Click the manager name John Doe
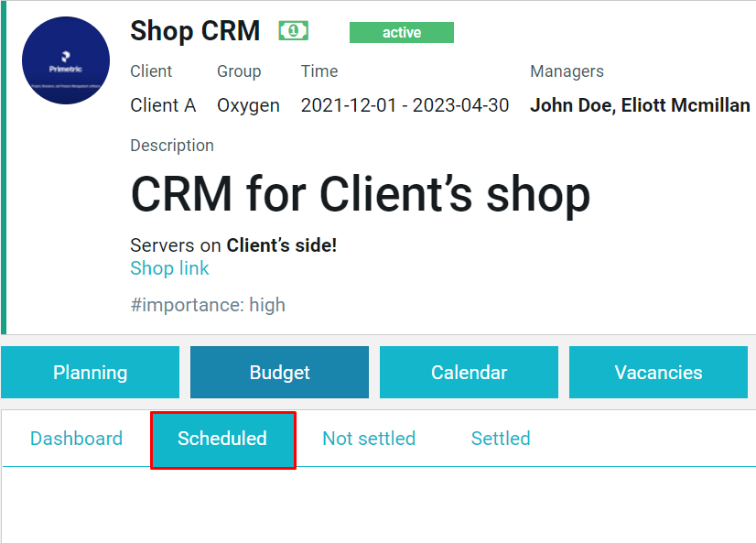756x543 pixels. pos(571,105)
